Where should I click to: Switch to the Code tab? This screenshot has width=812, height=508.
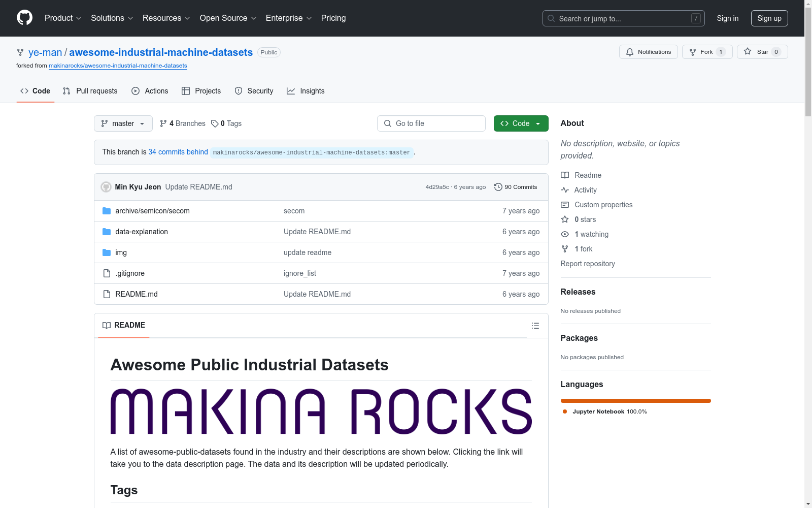coord(36,91)
